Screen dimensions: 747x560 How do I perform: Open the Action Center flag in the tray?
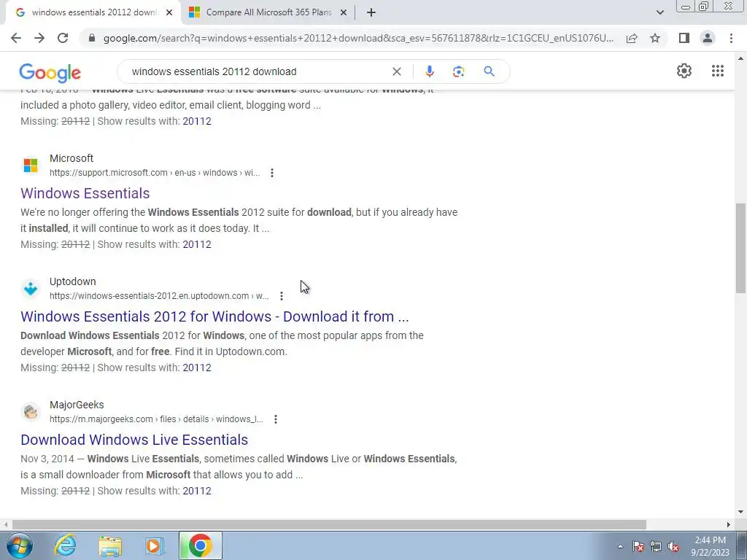click(x=638, y=546)
